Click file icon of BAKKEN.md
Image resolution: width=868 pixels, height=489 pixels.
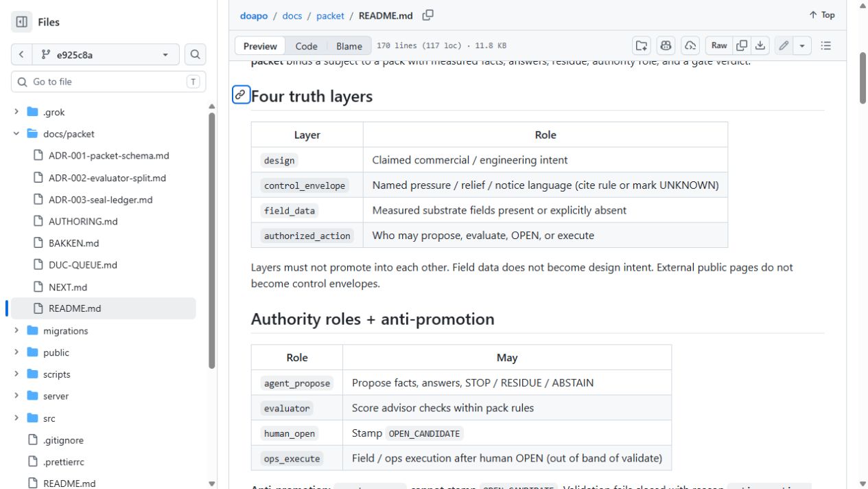point(38,243)
